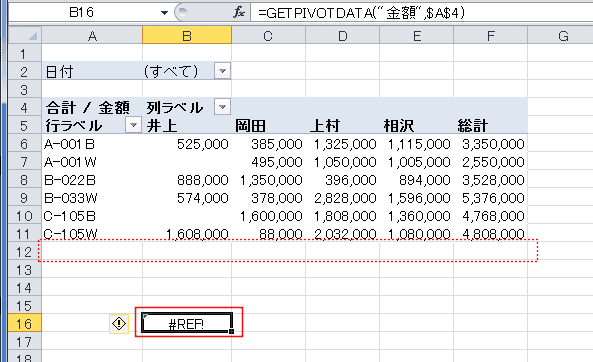Click the fx insert function icon
Image resolution: width=593 pixels, height=362 pixels.
point(239,12)
